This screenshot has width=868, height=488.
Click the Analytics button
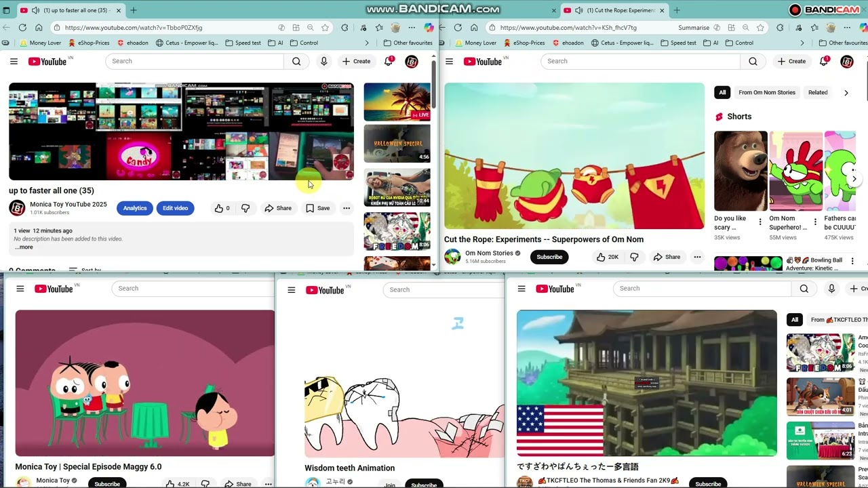click(x=135, y=208)
